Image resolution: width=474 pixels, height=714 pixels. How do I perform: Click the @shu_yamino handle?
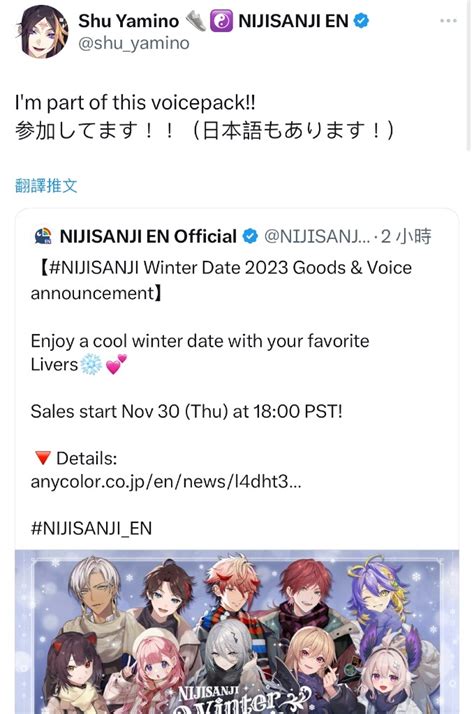pos(134,43)
